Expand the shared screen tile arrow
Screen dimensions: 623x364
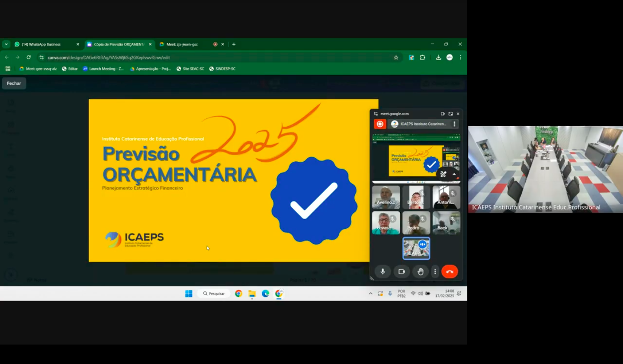click(454, 174)
